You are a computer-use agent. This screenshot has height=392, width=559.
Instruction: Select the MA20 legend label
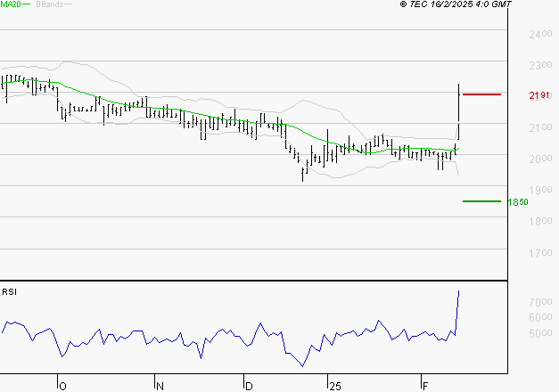(x=11, y=4)
